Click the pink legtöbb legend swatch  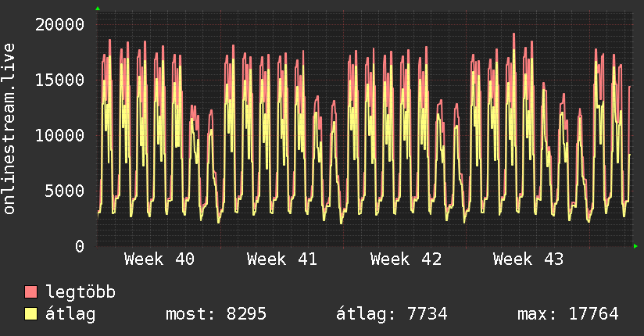[x=30, y=291]
